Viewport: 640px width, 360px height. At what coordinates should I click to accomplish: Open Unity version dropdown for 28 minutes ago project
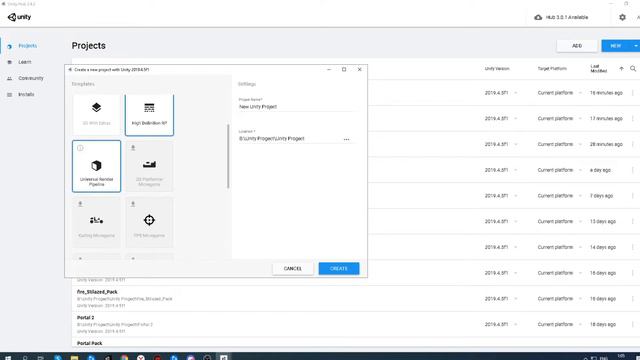coord(516,144)
